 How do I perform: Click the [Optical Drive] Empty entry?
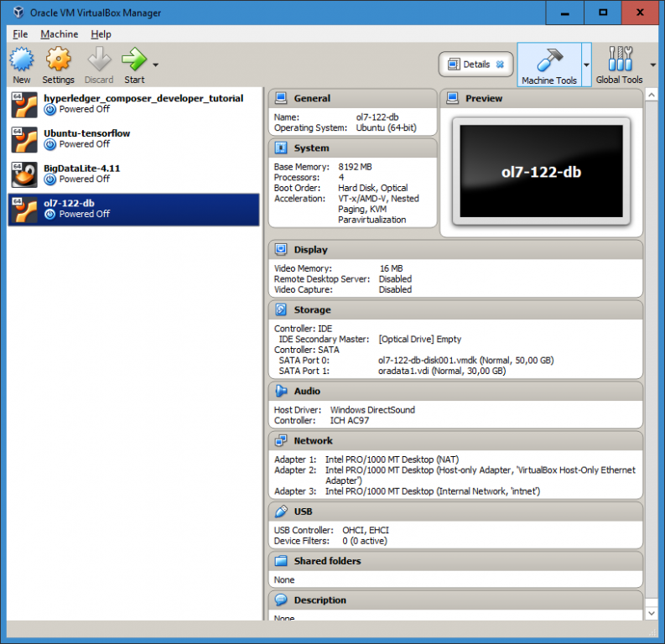(x=420, y=339)
